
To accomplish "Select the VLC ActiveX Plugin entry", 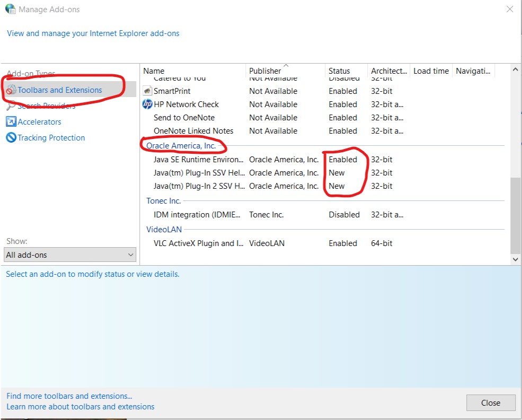I will (199, 243).
